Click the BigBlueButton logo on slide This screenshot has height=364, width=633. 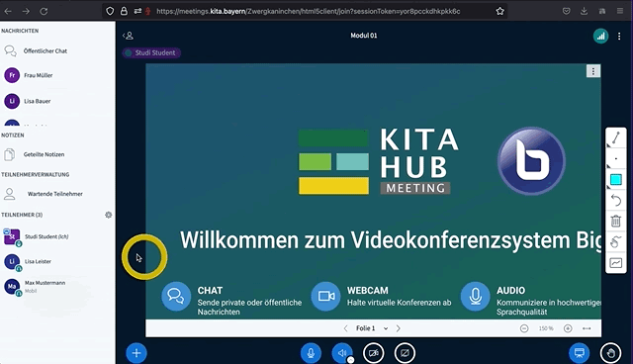(531, 161)
